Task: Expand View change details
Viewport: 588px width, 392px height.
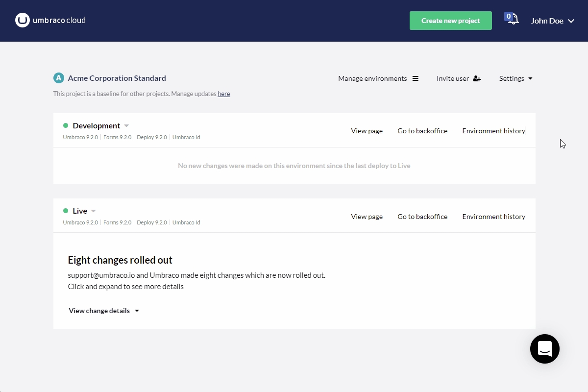Action: [x=104, y=311]
